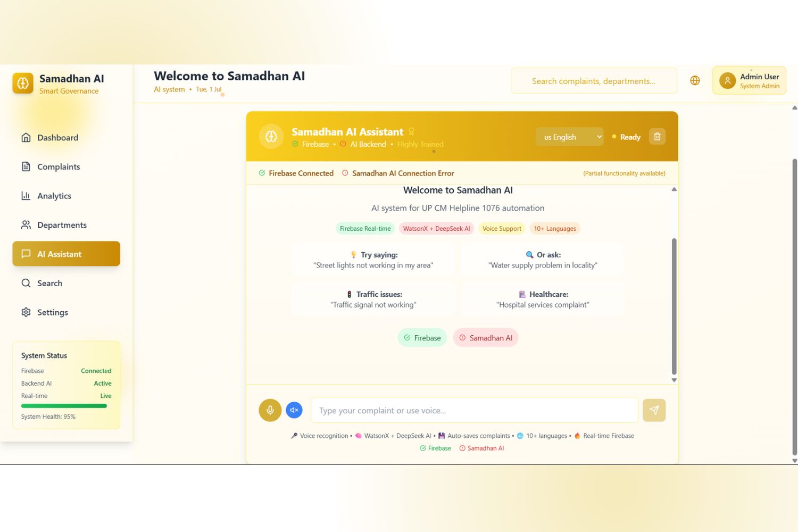Click the Voice Support tag
This screenshot has height=532, width=798.
point(502,229)
